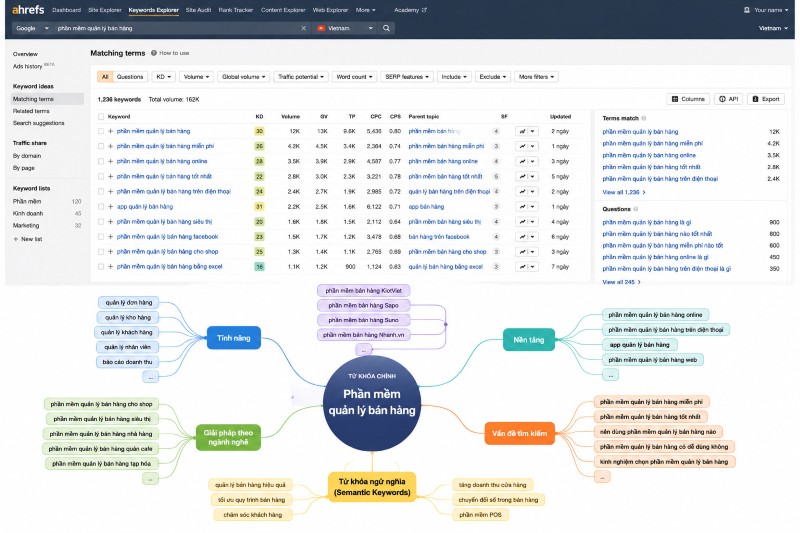This screenshot has width=800, height=533.
Task: Toggle the select-all Keyword header checkbox
Action: point(101,117)
